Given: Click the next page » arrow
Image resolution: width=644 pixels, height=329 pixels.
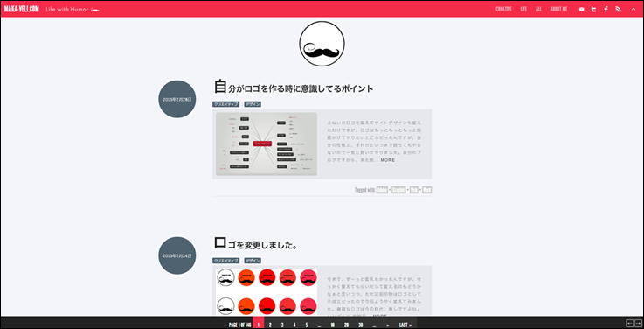Looking at the screenshot, I should tap(388, 325).
